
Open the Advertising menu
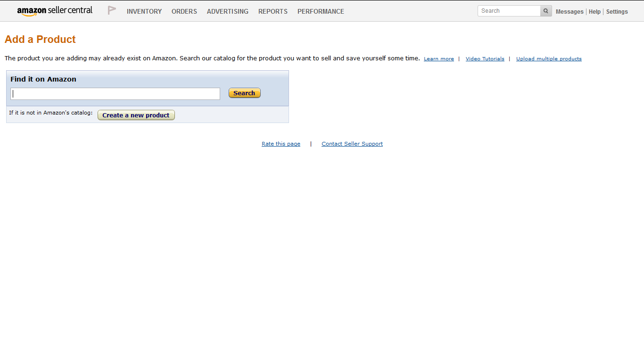point(228,11)
